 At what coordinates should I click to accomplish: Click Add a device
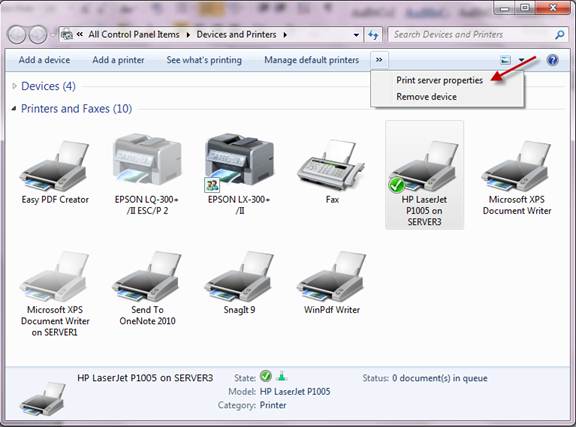click(x=44, y=60)
